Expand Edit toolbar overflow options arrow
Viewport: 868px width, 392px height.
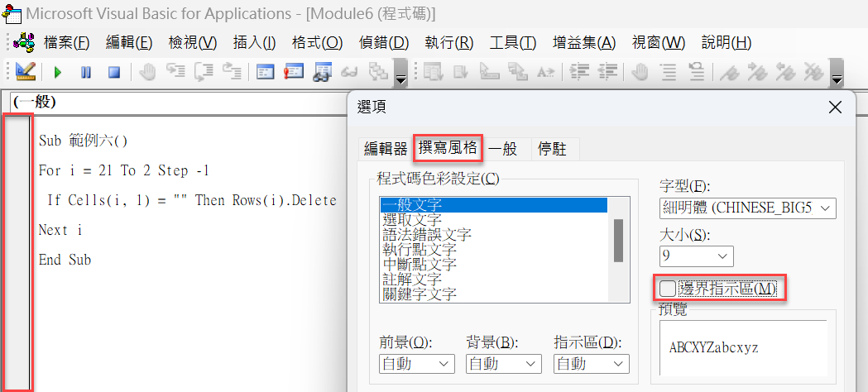(837, 72)
